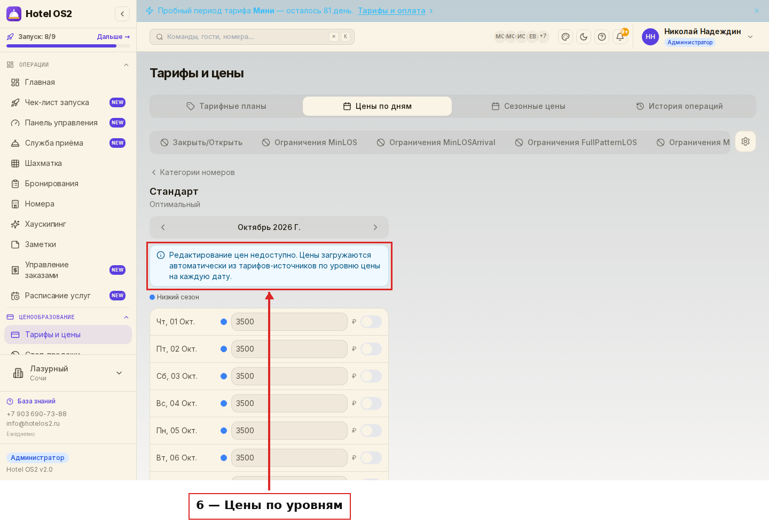Click price field for Чт, 01 Окт.
This screenshot has width=769, height=532.
[289, 322]
